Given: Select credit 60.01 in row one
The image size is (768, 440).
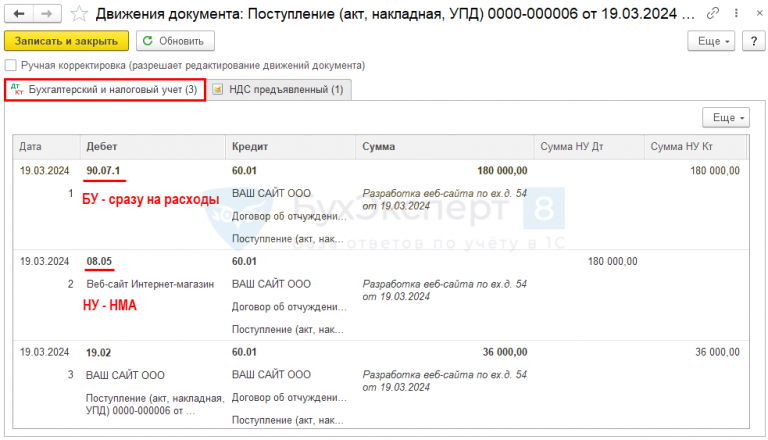Looking at the screenshot, I should tap(244, 171).
